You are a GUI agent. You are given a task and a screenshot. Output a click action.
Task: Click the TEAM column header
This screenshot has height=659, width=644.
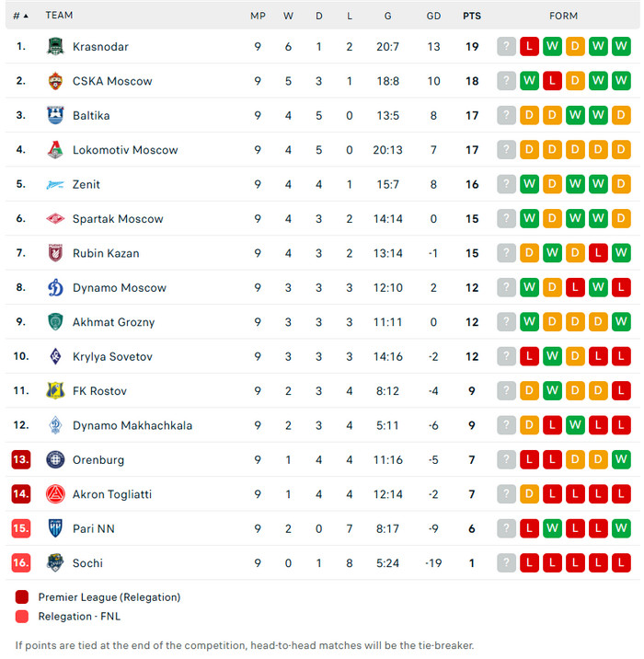59,16
